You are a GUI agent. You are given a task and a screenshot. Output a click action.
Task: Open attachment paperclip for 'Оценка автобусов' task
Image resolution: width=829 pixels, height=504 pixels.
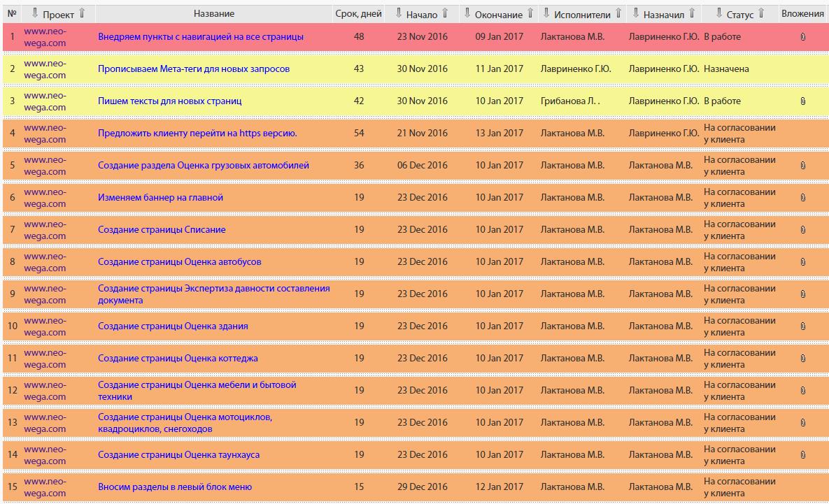click(x=802, y=262)
